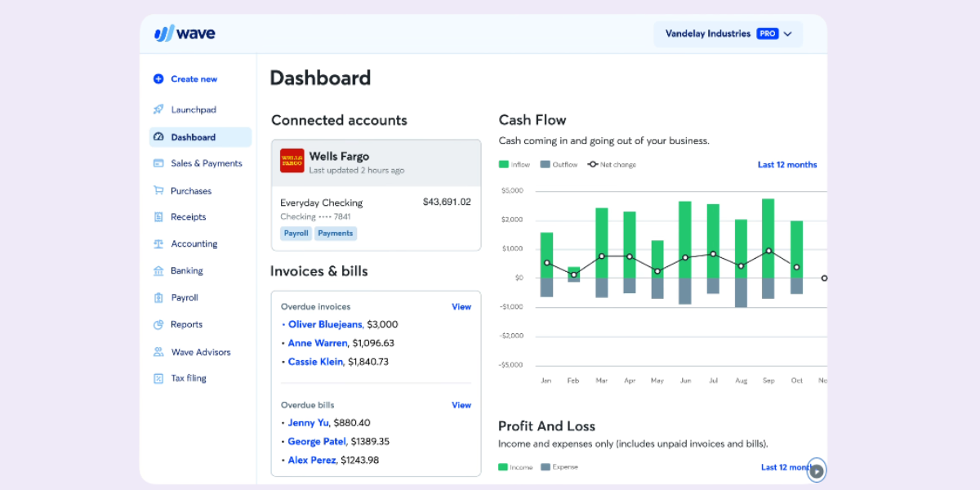Open Oliver Bluejeans' overdue invoice

click(325, 324)
